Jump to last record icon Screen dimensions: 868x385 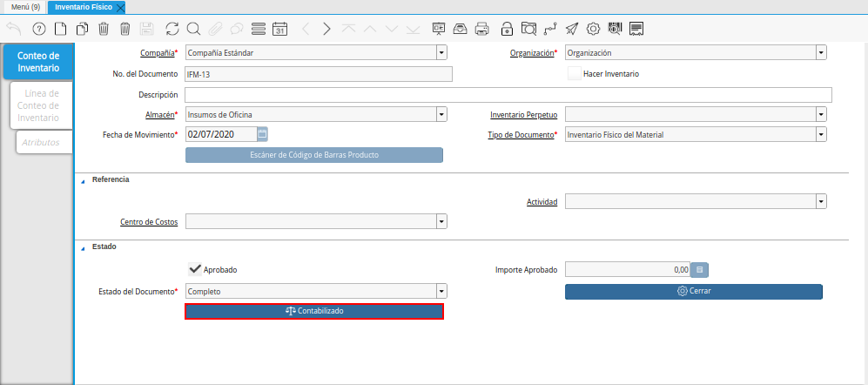413,29
